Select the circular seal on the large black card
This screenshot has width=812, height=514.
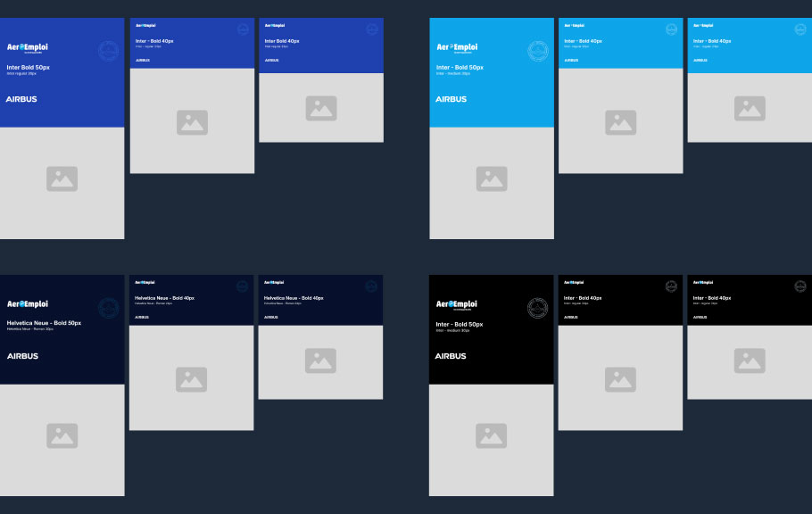pyautogui.click(x=537, y=308)
